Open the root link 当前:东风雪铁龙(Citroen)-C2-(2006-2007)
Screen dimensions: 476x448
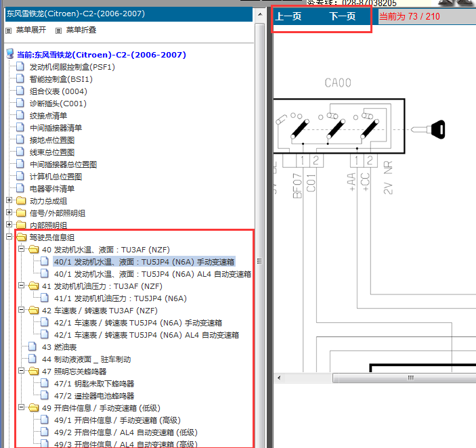tap(102, 55)
